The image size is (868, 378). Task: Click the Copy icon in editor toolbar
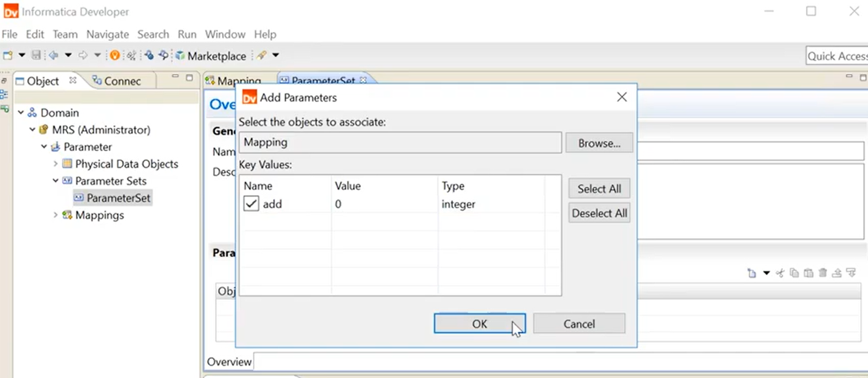(x=794, y=273)
